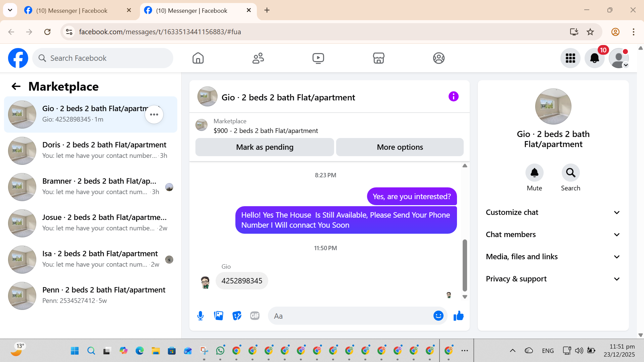Go back with the Marketplace back arrow
644x362 pixels.
coord(16,87)
